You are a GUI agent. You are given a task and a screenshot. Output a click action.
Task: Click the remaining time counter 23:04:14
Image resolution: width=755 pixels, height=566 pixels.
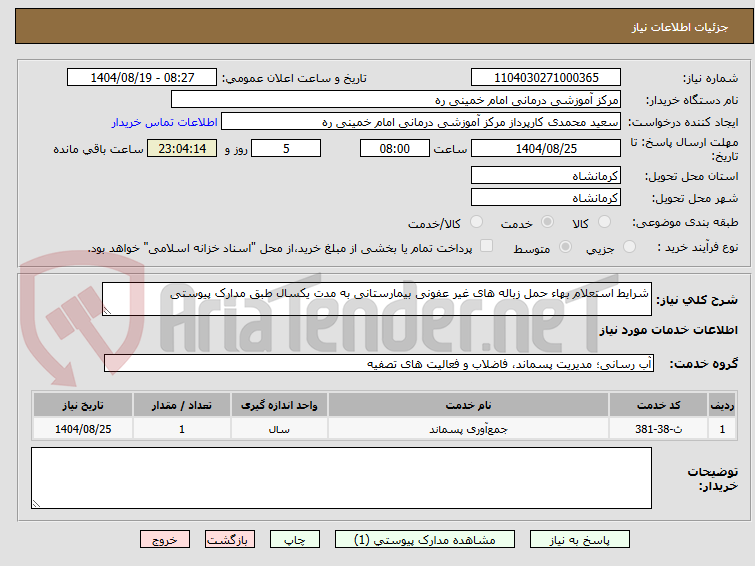[x=182, y=148]
